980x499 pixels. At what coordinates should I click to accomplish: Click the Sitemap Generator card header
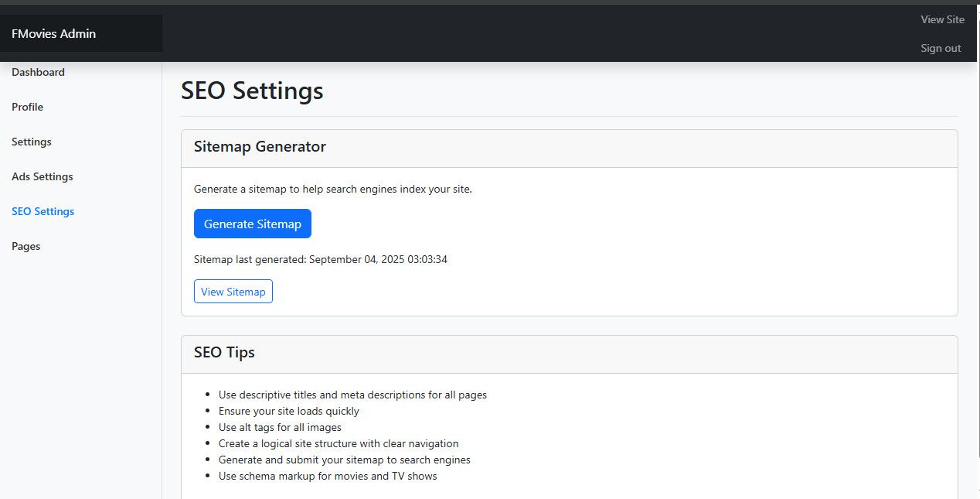260,147
